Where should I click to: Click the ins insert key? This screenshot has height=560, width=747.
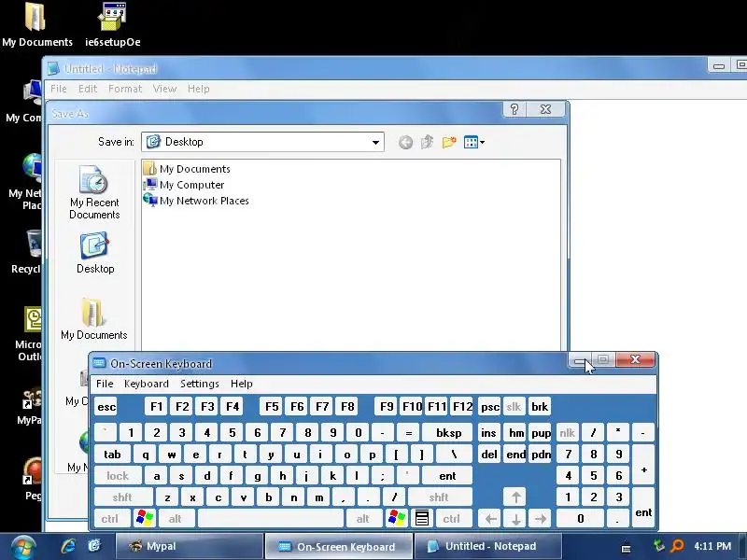pos(489,433)
